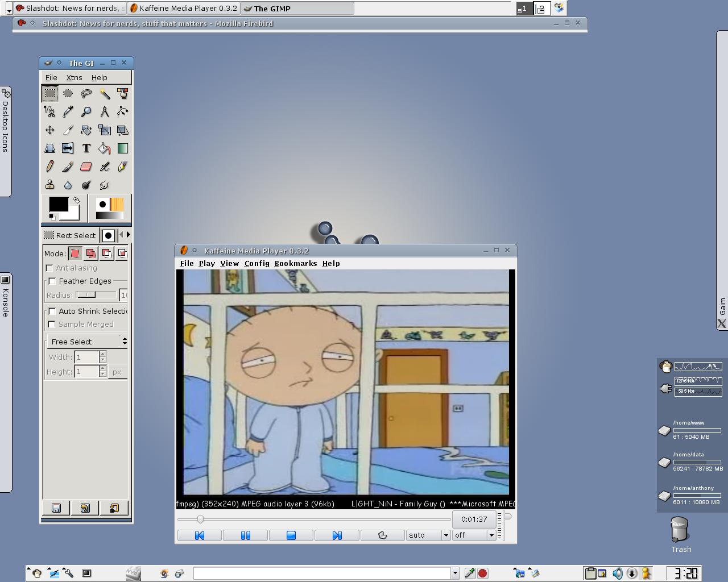Screen dimensions: 728x582
Task: Activate the Eraser tool
Action: click(x=86, y=167)
